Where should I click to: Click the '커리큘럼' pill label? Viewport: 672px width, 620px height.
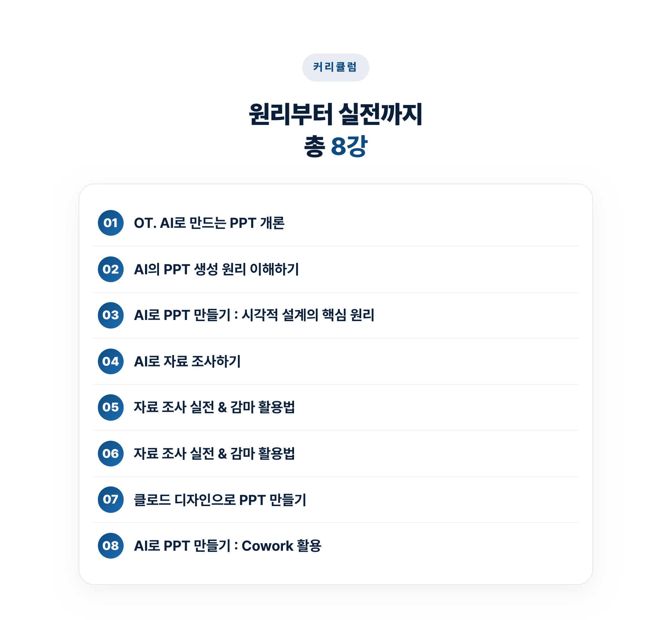tap(335, 67)
